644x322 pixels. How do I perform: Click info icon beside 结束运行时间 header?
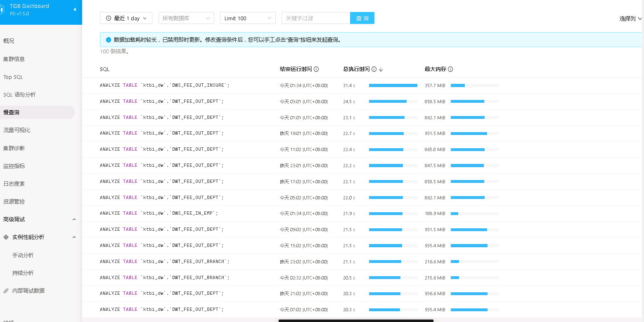[316, 69]
